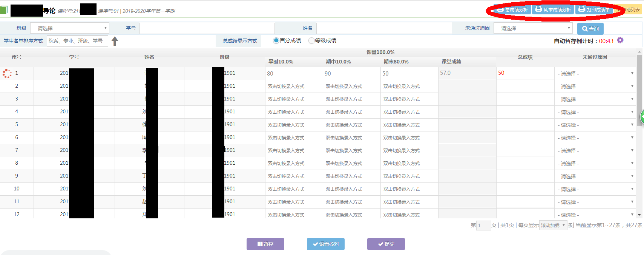This screenshot has height=255, width=644.
Task: Open row 3 未通过原因 dropdown
Action: pos(595,99)
